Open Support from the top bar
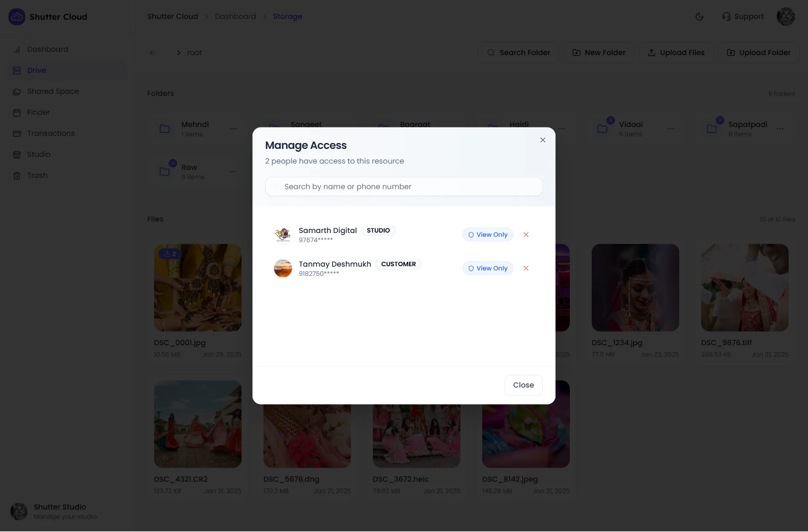 coord(743,16)
